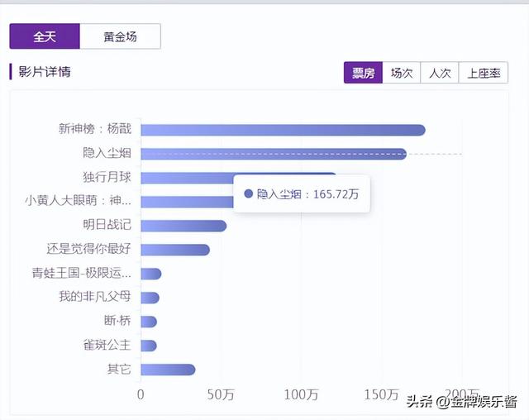The image size is (529, 420).
Task: Click the 新神榜：杨戬 axis label
Action: coord(95,128)
